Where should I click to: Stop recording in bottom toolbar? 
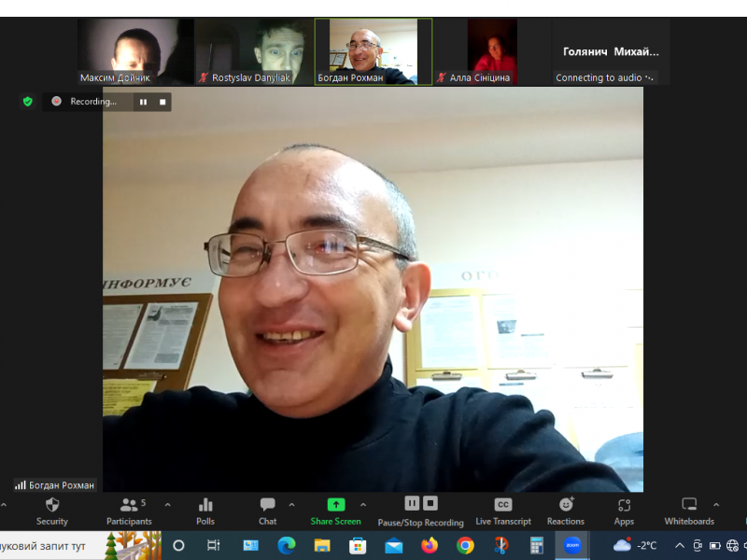click(x=430, y=503)
